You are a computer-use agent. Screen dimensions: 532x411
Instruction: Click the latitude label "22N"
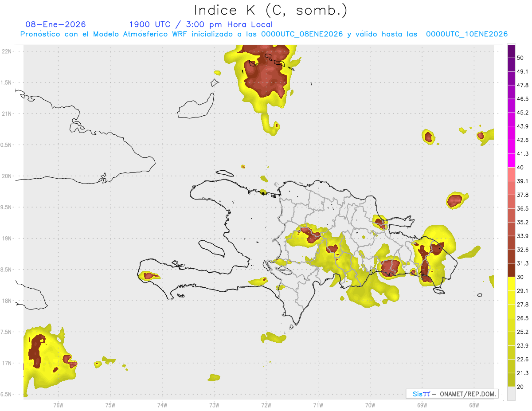8,51
